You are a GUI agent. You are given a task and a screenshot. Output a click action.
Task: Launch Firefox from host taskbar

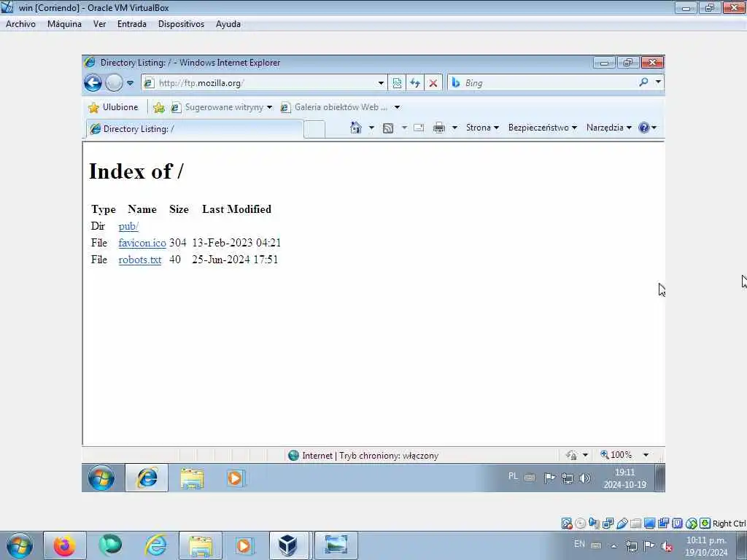[64, 545]
